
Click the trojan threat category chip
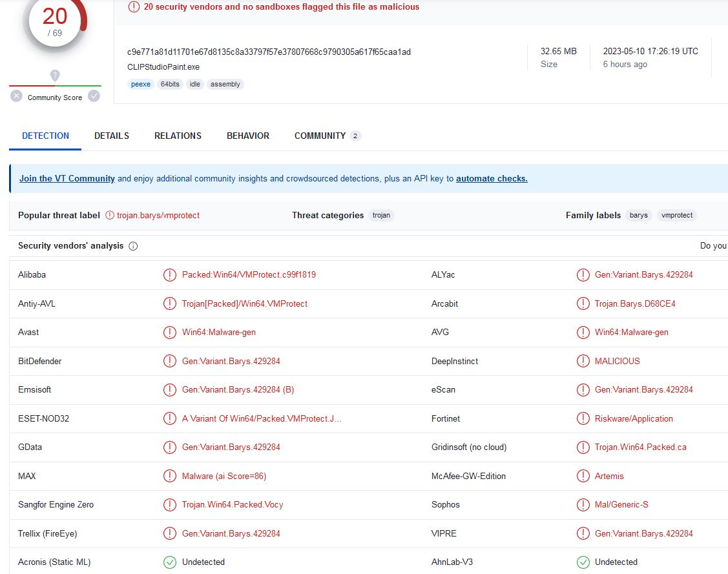pyautogui.click(x=381, y=216)
